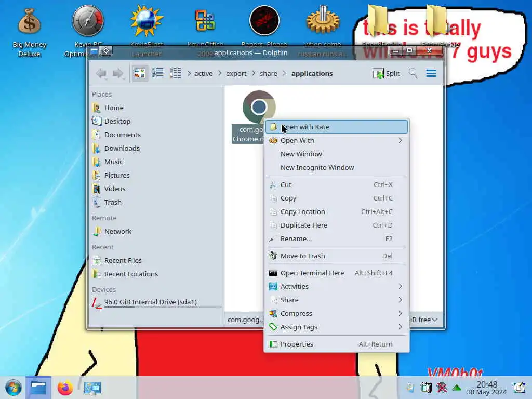Choose Open Terminal Here

337,273
